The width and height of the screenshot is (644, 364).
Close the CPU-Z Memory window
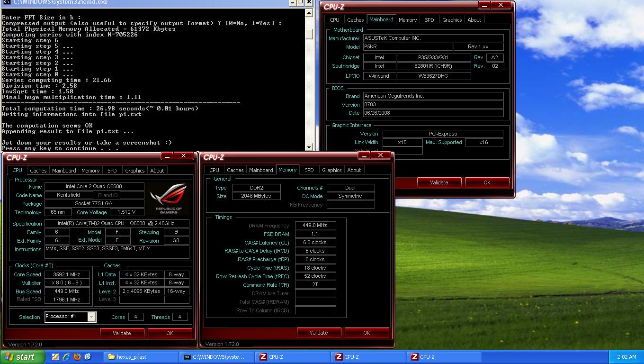click(380, 155)
